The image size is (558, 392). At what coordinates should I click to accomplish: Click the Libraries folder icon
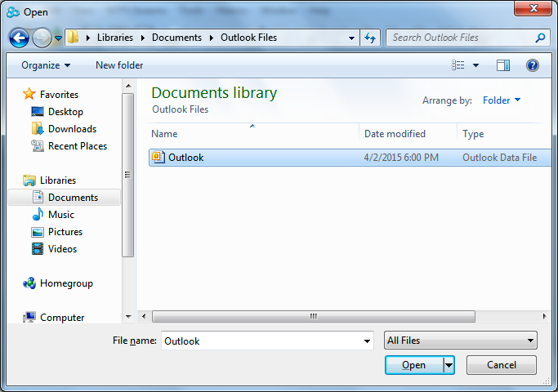point(29,180)
